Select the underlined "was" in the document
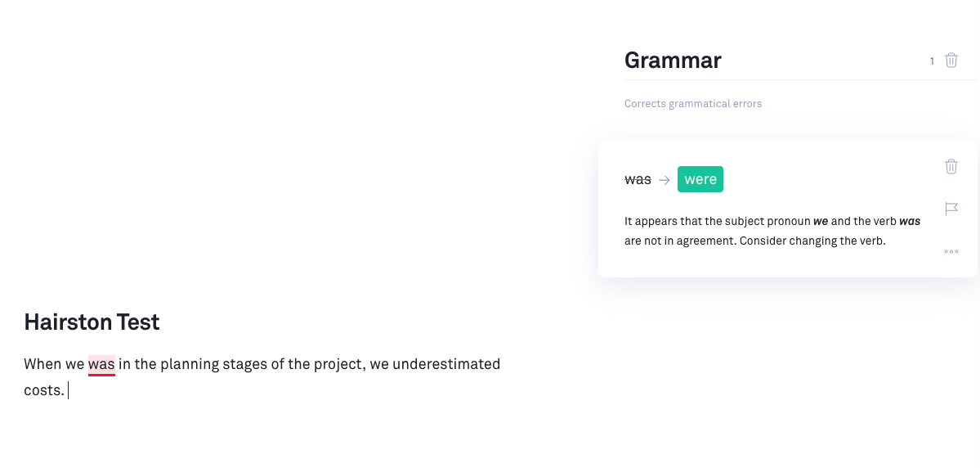The width and height of the screenshot is (980, 468). click(x=101, y=364)
